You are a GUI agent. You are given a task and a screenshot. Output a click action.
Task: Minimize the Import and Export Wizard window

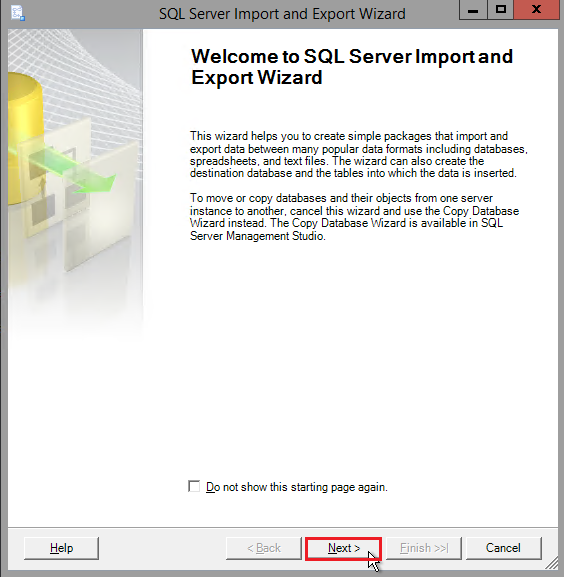(473, 10)
